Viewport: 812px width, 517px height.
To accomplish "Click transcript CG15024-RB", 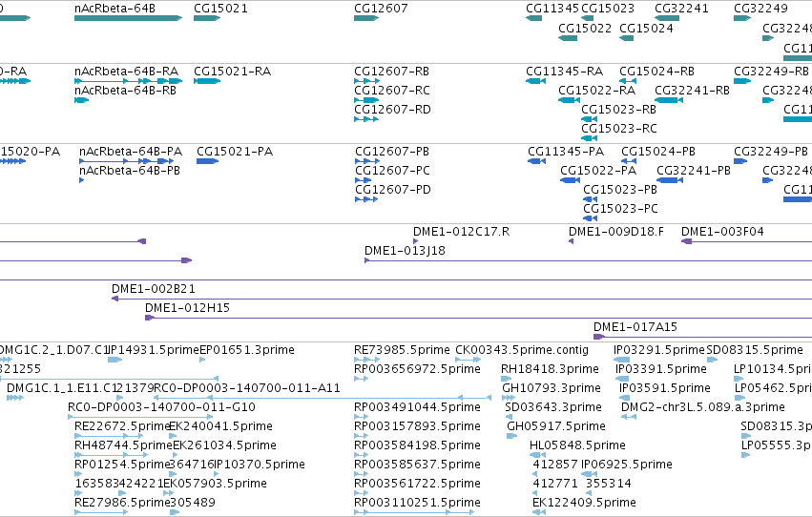I will point(628,81).
